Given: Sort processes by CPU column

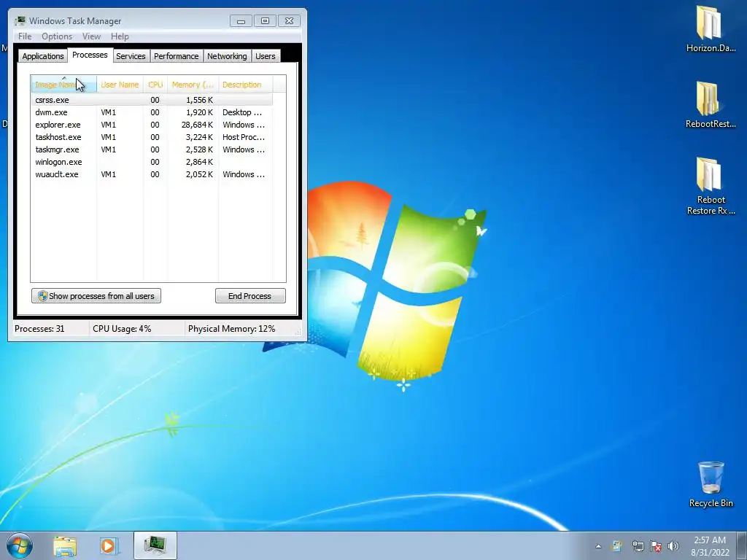Looking at the screenshot, I should pyautogui.click(x=155, y=85).
